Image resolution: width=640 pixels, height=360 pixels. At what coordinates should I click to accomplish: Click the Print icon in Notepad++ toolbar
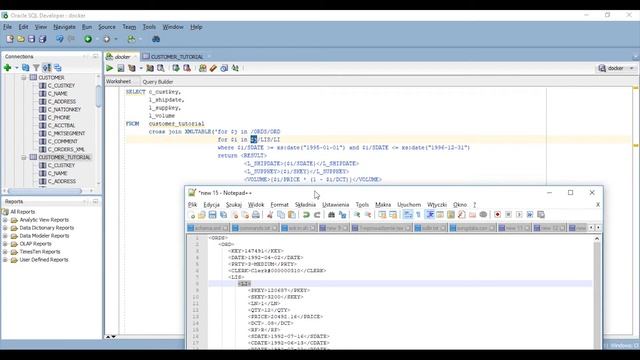pos(256,215)
